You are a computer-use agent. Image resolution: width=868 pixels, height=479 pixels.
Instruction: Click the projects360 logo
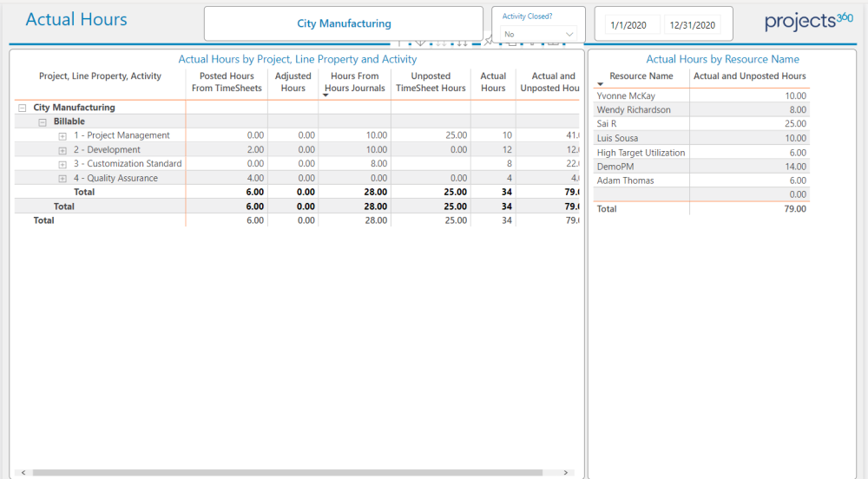click(x=808, y=22)
